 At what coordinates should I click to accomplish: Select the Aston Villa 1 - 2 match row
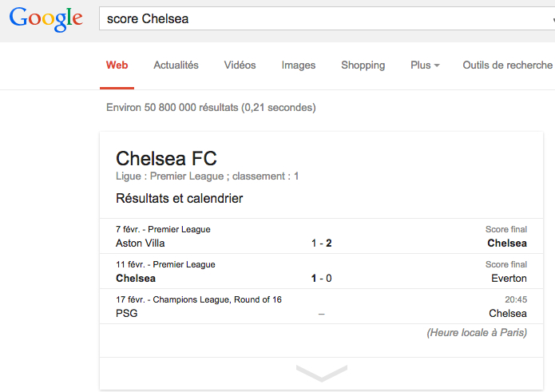(321, 236)
